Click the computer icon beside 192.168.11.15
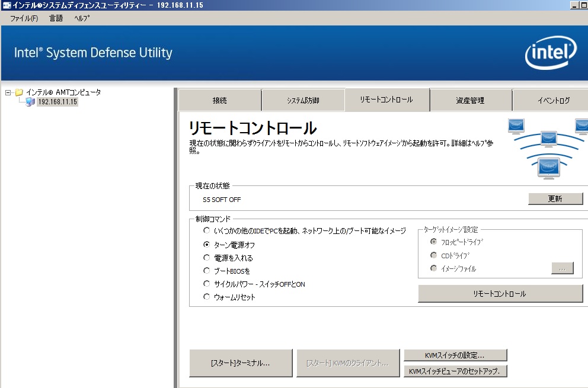The image size is (588, 388). tap(30, 102)
